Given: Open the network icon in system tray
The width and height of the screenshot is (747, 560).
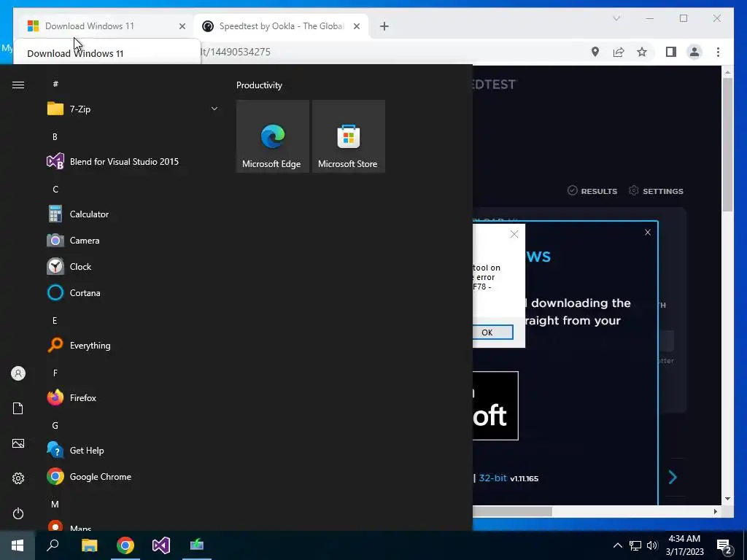Looking at the screenshot, I should point(635,545).
